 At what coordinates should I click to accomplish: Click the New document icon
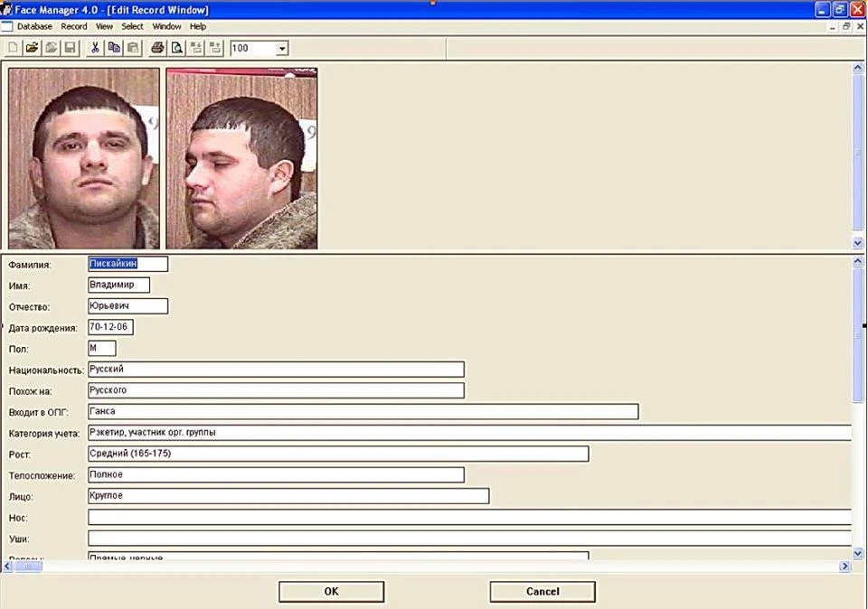pyautogui.click(x=14, y=48)
